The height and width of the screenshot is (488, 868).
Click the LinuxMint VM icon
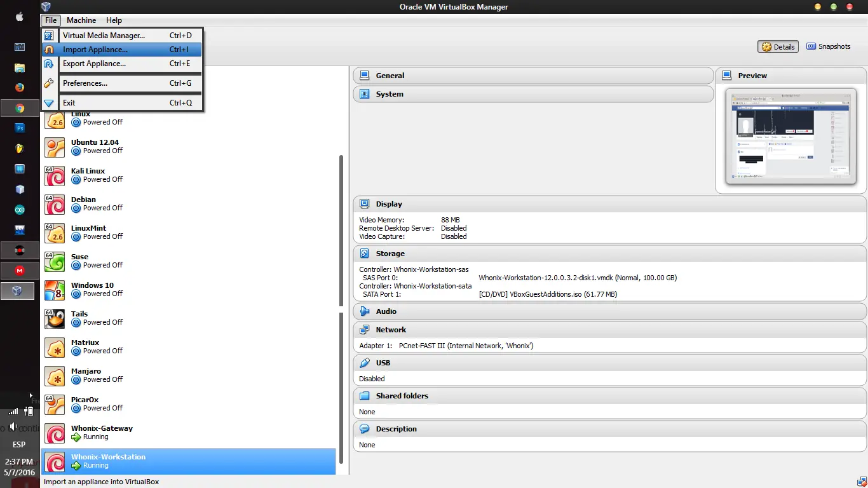(x=55, y=233)
